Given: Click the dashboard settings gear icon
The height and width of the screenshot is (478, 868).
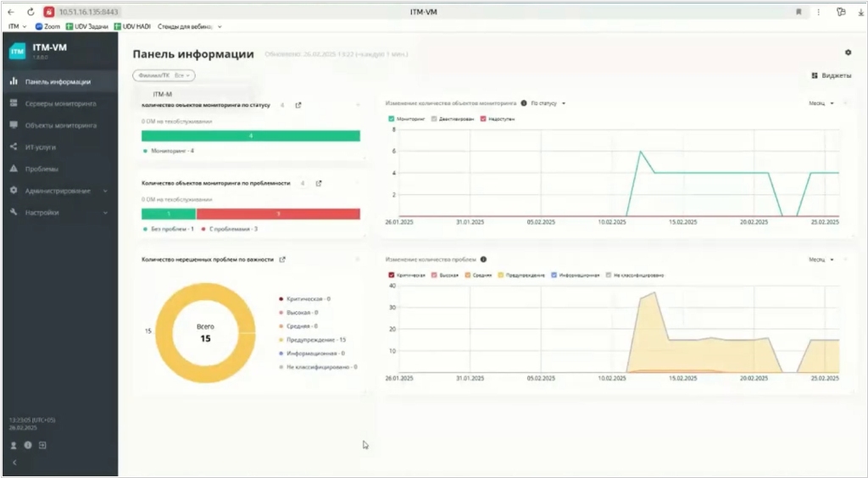Looking at the screenshot, I should point(848,53).
